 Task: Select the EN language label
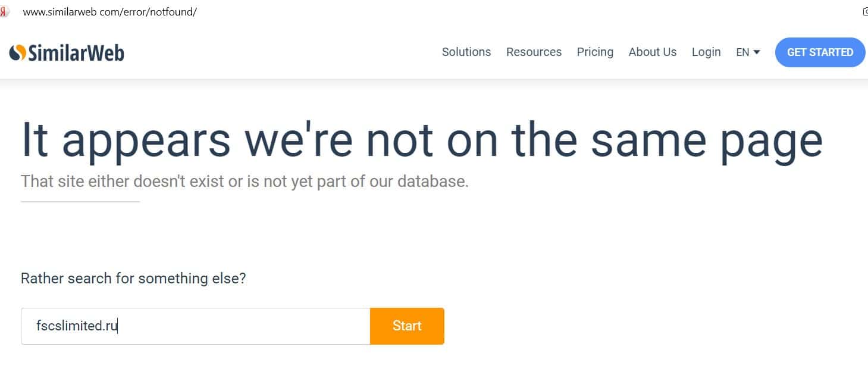742,52
